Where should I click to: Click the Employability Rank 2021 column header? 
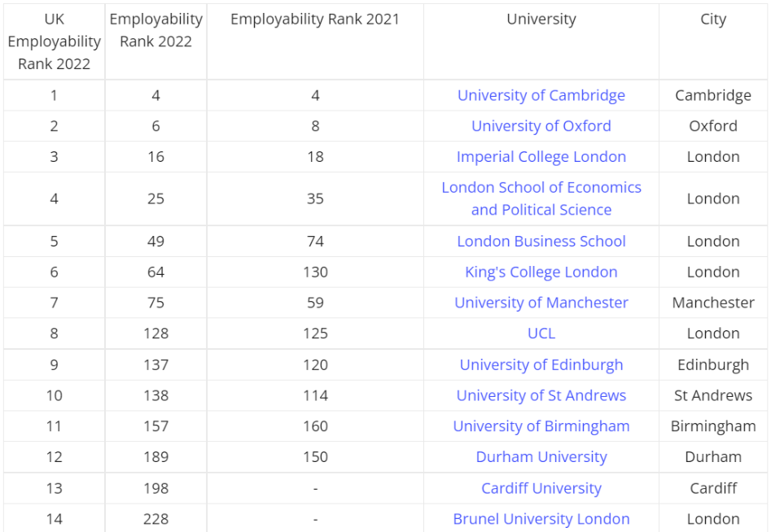[x=315, y=20]
